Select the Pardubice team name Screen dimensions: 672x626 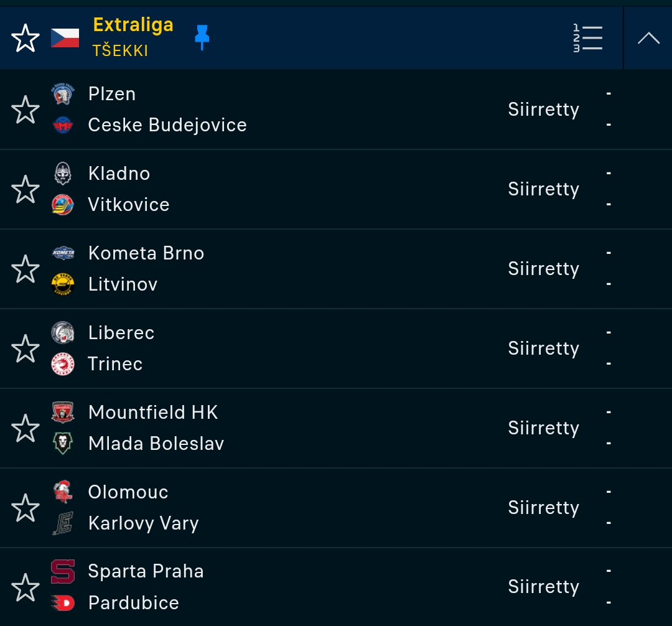(134, 603)
